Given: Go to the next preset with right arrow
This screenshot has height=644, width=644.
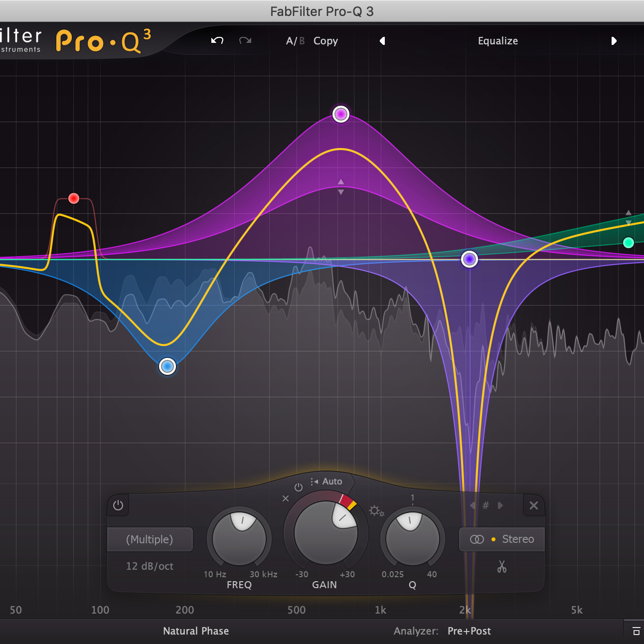Looking at the screenshot, I should click(614, 41).
